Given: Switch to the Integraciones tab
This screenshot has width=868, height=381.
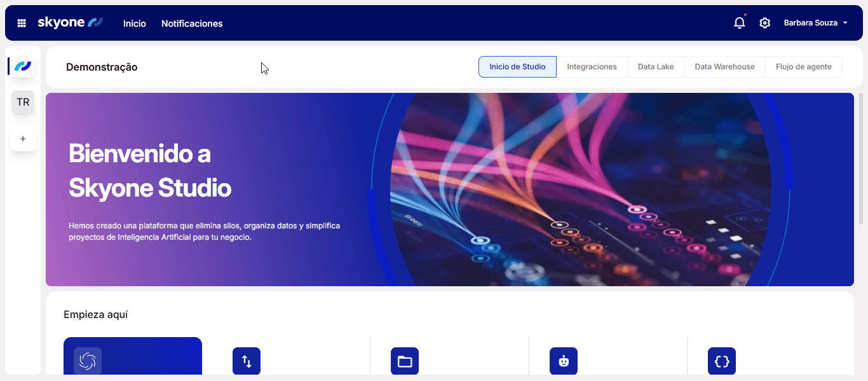Looking at the screenshot, I should (x=592, y=67).
